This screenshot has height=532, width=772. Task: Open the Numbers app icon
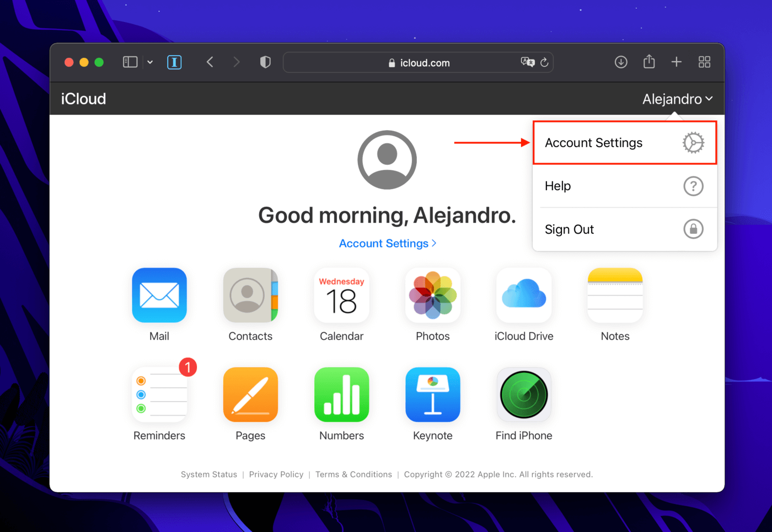point(341,395)
